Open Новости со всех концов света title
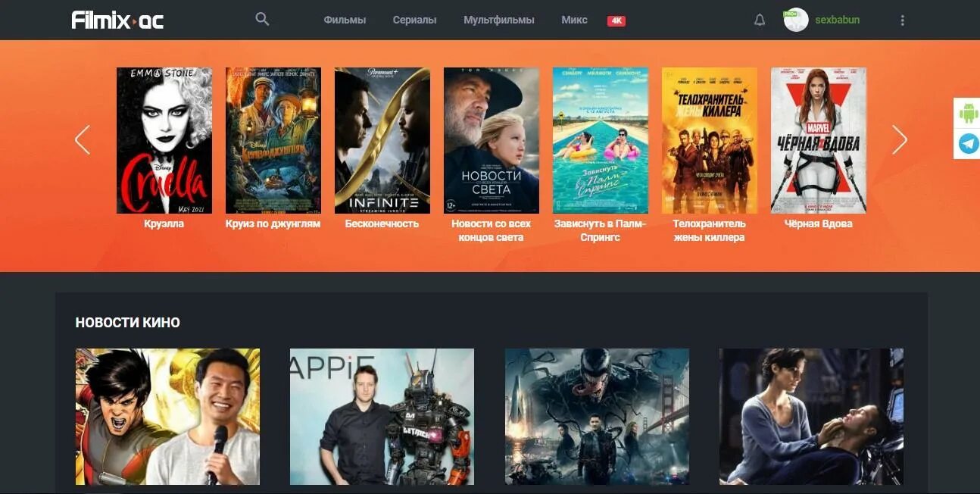This screenshot has width=980, height=494. point(491,230)
